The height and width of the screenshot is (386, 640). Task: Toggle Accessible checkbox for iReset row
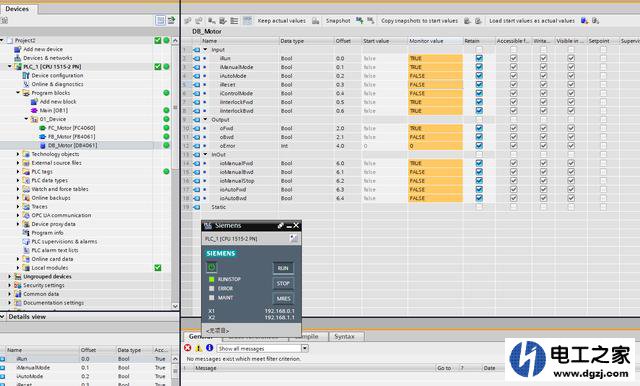click(513, 84)
